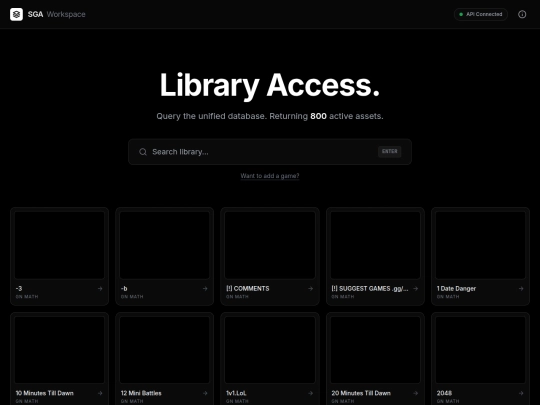Image resolution: width=540 pixels, height=405 pixels.
Task: Click arrow on 1 Date Danger card
Action: (521, 289)
